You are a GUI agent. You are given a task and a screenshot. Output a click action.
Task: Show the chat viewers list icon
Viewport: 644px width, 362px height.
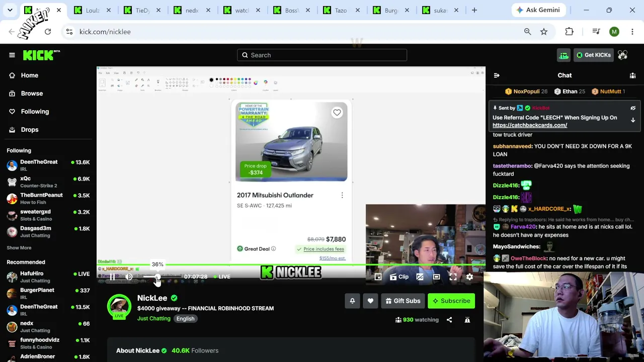pos(633,75)
